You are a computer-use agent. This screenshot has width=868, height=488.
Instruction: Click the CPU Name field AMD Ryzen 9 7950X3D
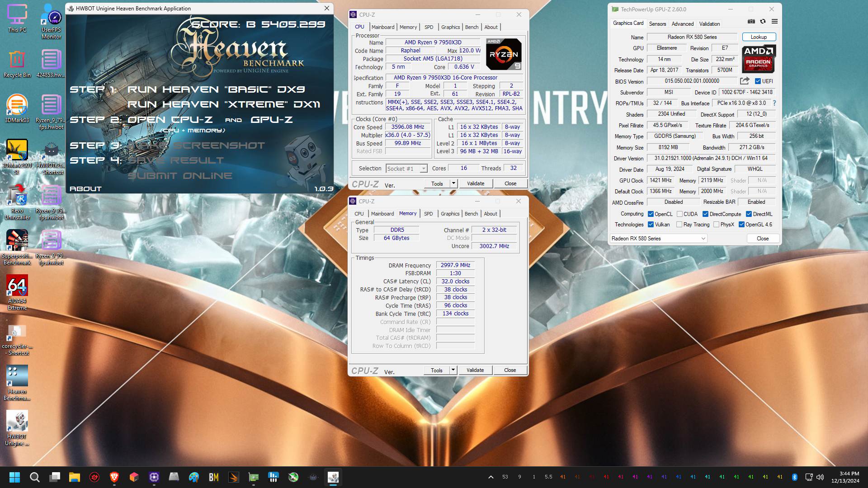click(x=433, y=42)
